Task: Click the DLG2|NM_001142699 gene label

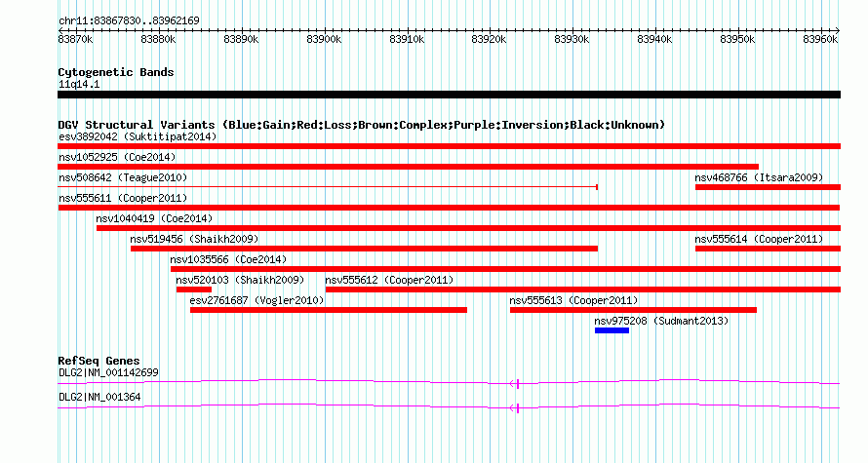Action: (x=108, y=372)
